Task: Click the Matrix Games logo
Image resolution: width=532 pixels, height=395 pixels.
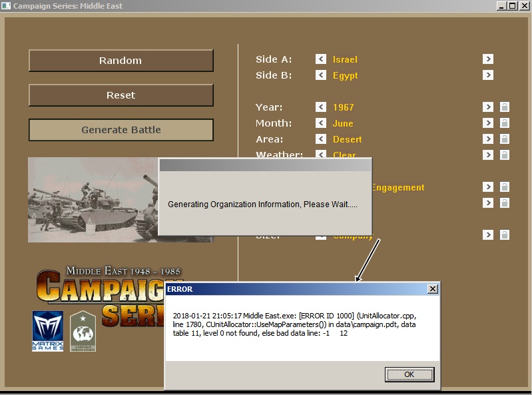Action: 48,331
